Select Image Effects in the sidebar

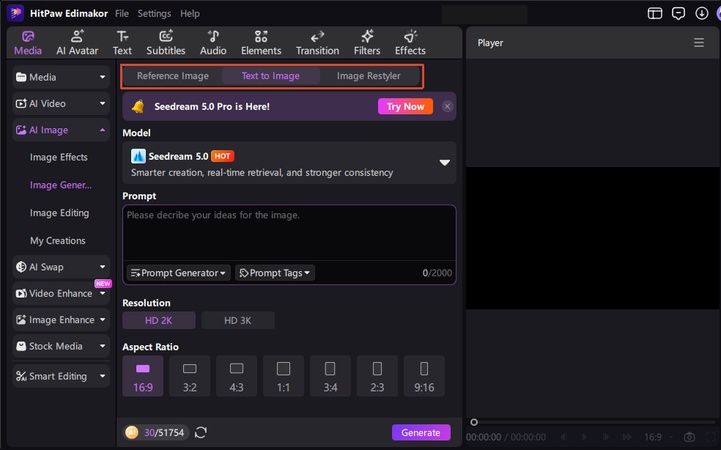pos(58,157)
